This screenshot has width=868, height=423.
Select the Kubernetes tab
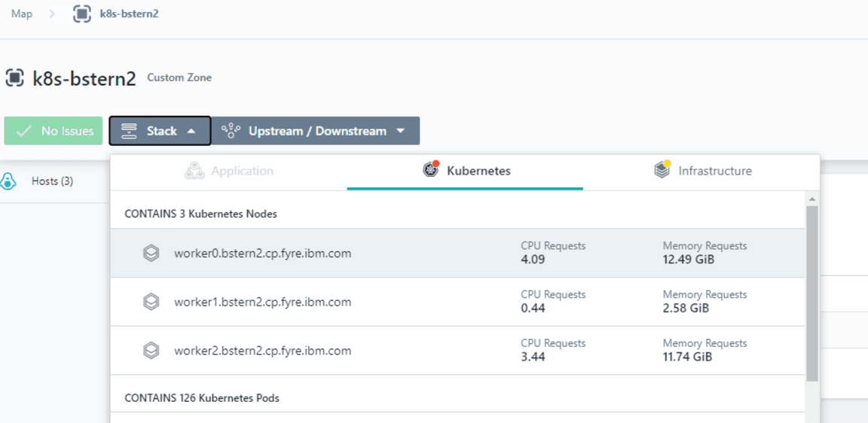[x=478, y=171]
